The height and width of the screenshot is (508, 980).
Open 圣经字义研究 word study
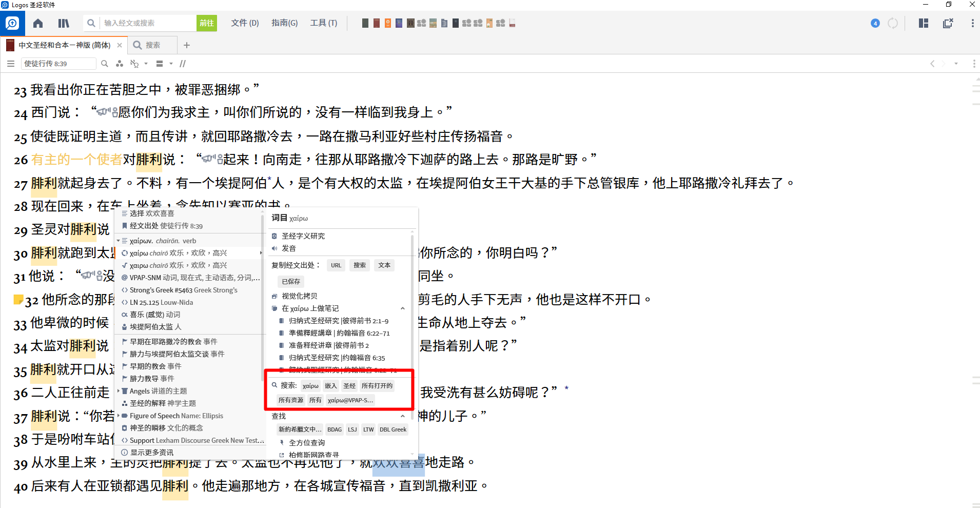pos(303,236)
